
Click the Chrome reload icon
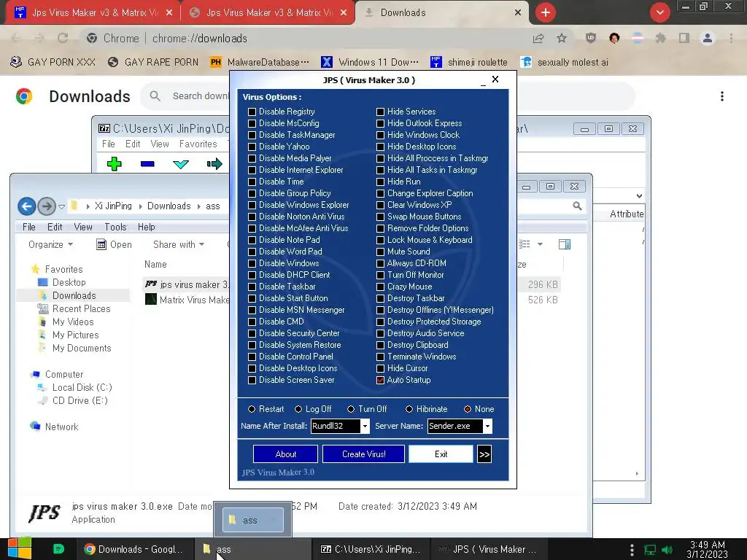63,38
